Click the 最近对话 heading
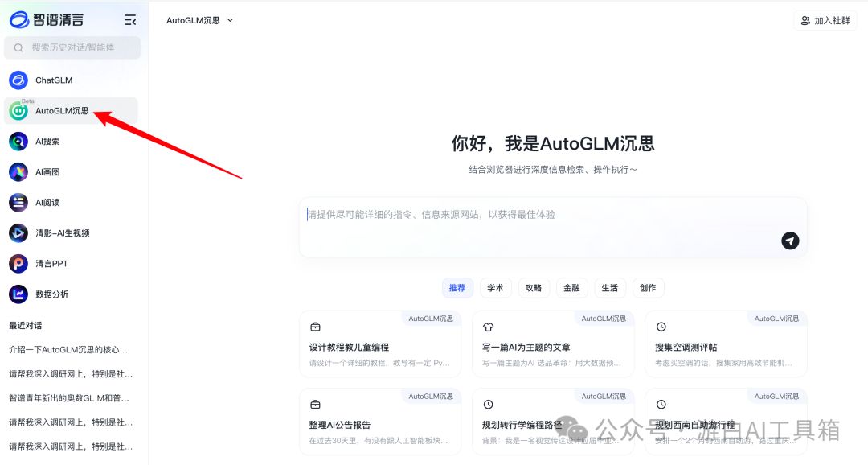Viewport: 868px width, 465px height. [x=26, y=325]
